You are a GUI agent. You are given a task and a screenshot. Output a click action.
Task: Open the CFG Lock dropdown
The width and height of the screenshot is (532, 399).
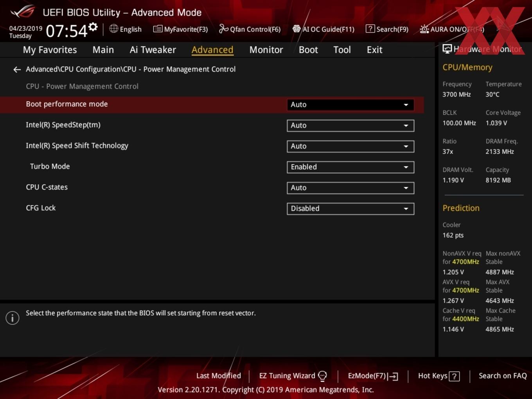(350, 208)
